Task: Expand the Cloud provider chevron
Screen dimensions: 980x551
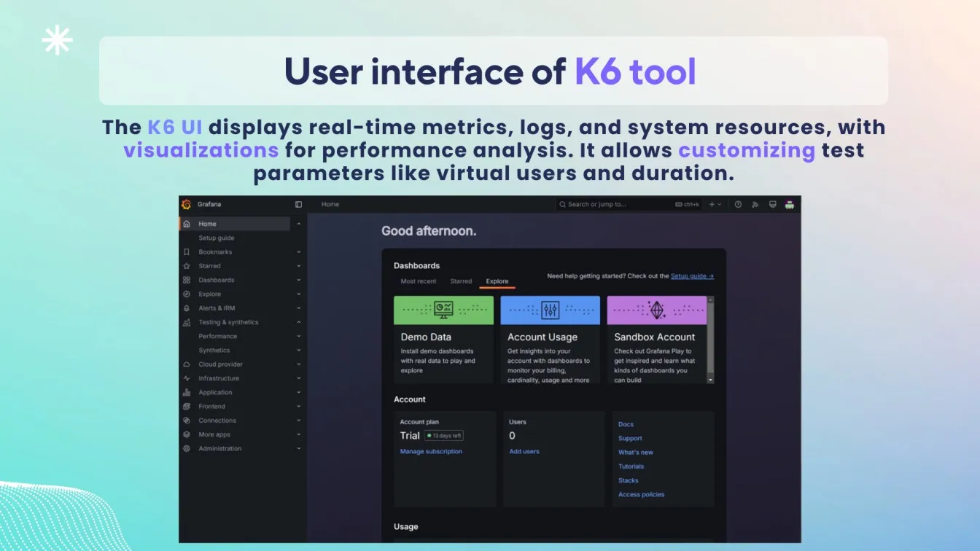Action: point(299,364)
